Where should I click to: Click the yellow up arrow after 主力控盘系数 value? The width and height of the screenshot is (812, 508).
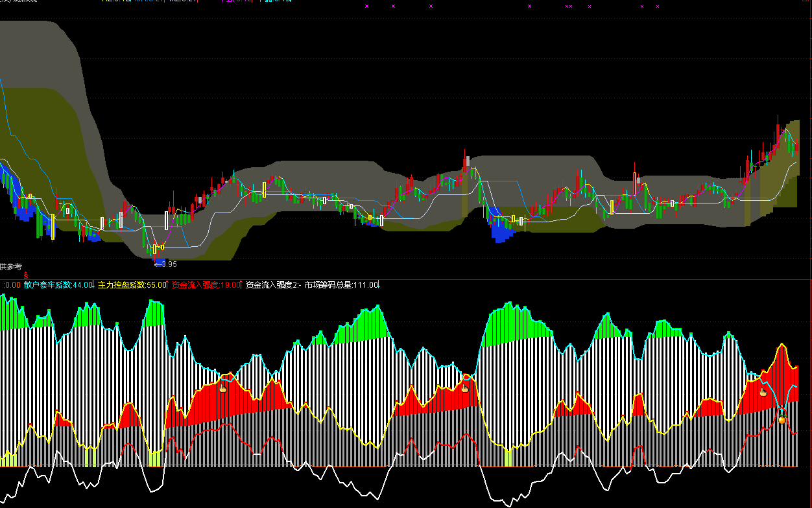tap(168, 284)
